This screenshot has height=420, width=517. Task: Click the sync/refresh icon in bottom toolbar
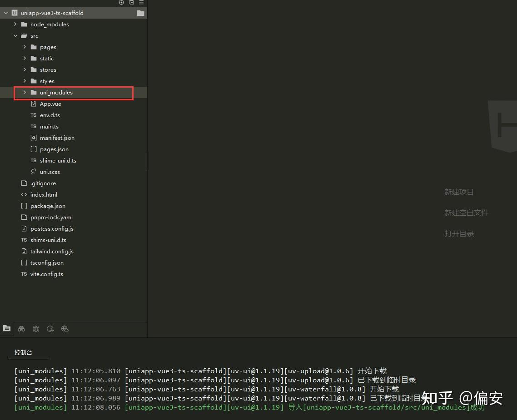50,328
